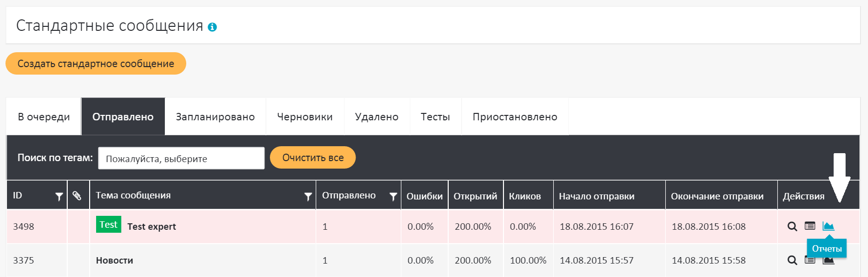Switch to the В очереди tab
Viewport: 868px width, 277px height.
click(x=44, y=117)
